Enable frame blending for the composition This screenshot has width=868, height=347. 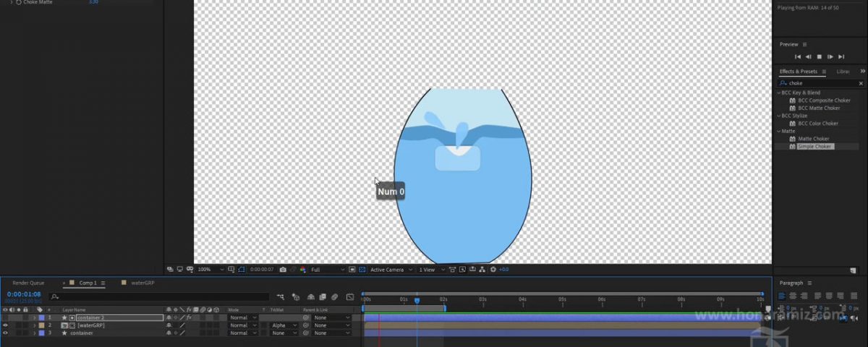(x=323, y=296)
